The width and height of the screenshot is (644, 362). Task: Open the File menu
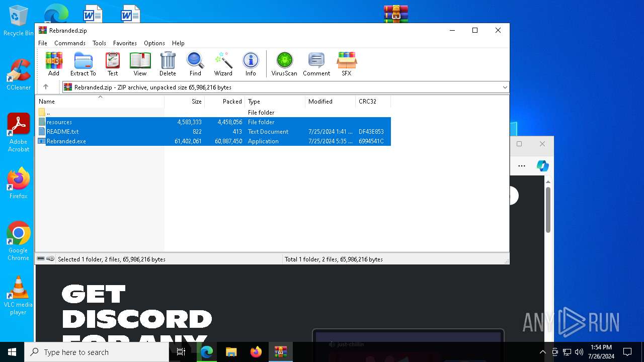43,43
